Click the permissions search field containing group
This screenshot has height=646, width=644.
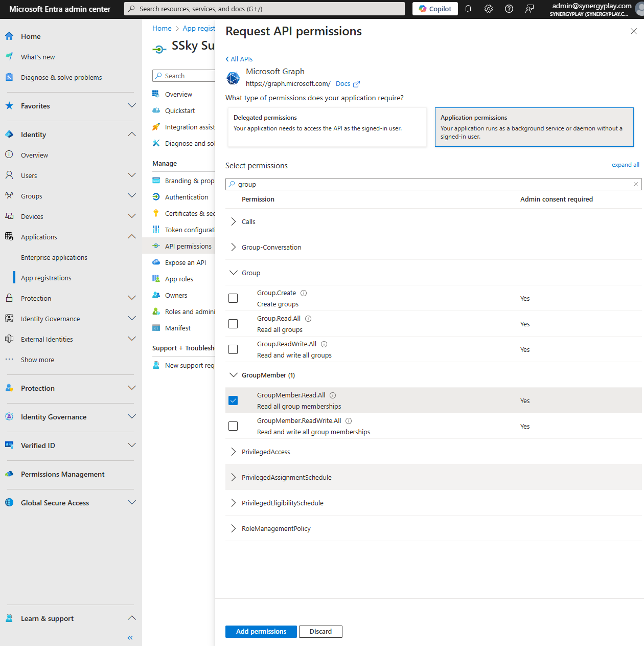click(433, 184)
